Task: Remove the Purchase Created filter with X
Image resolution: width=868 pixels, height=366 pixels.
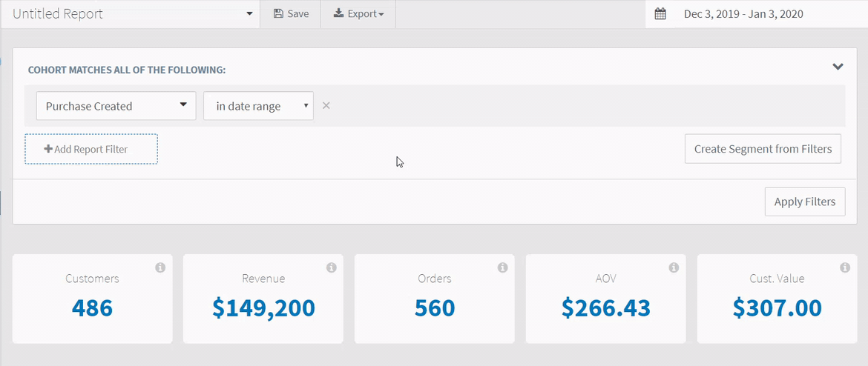Action: [x=326, y=106]
